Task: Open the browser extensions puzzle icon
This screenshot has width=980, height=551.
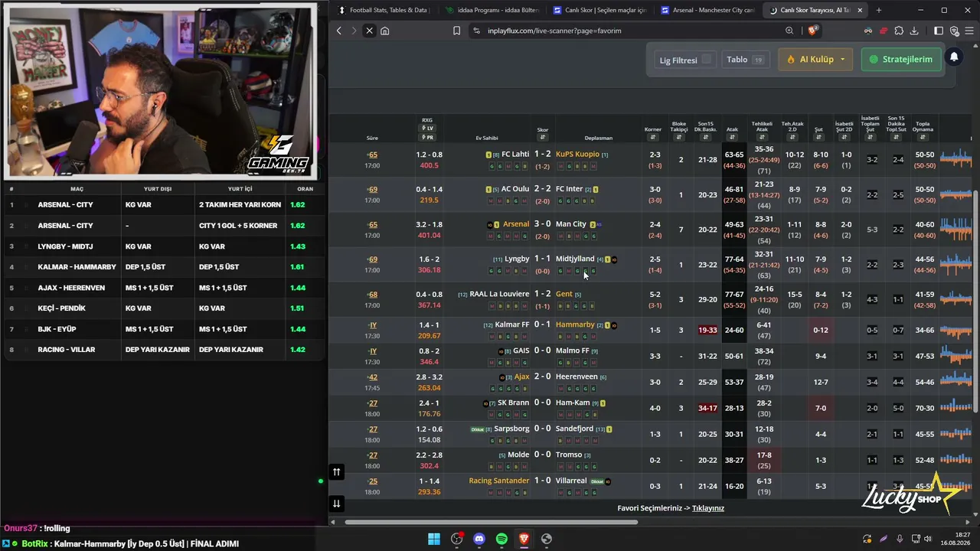Action: pos(899,31)
